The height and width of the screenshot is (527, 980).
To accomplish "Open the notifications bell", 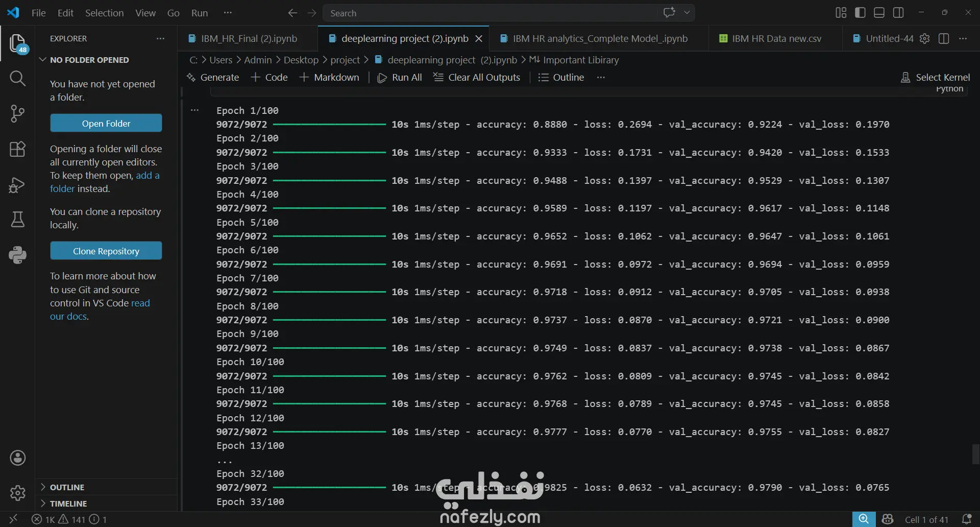I will click(966, 519).
